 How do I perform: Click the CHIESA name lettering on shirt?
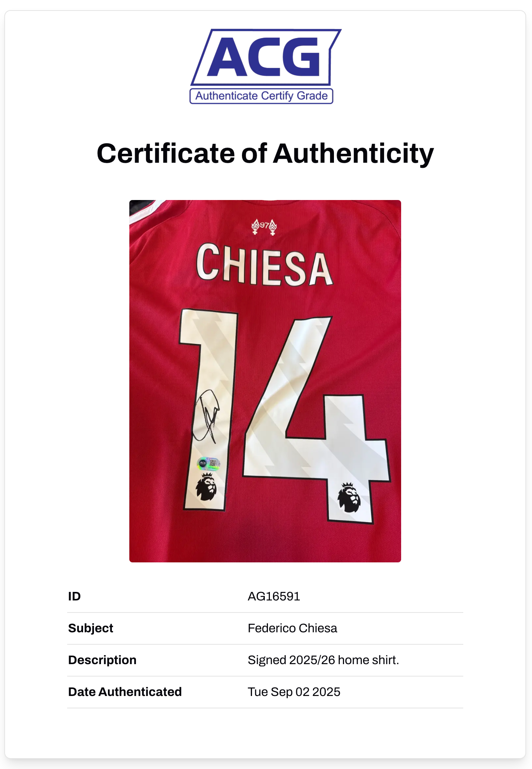[264, 265]
